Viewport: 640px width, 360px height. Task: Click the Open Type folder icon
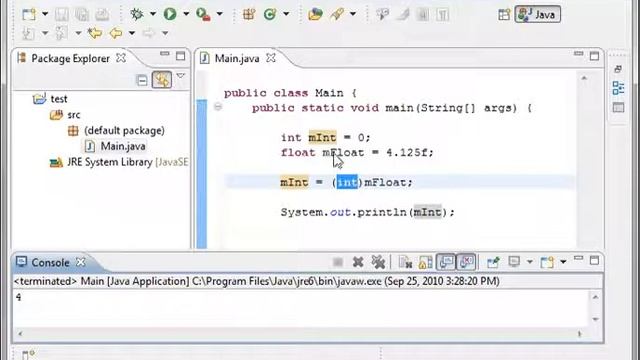315,15
